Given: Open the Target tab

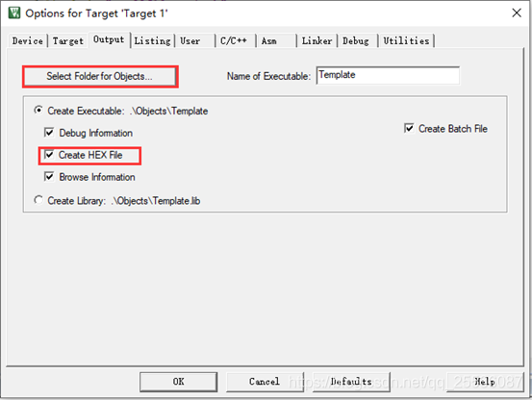Looking at the screenshot, I should [68, 41].
